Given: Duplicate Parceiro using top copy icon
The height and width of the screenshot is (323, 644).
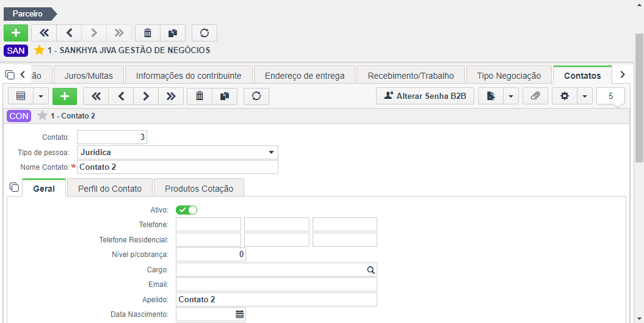Looking at the screenshot, I should tap(173, 33).
